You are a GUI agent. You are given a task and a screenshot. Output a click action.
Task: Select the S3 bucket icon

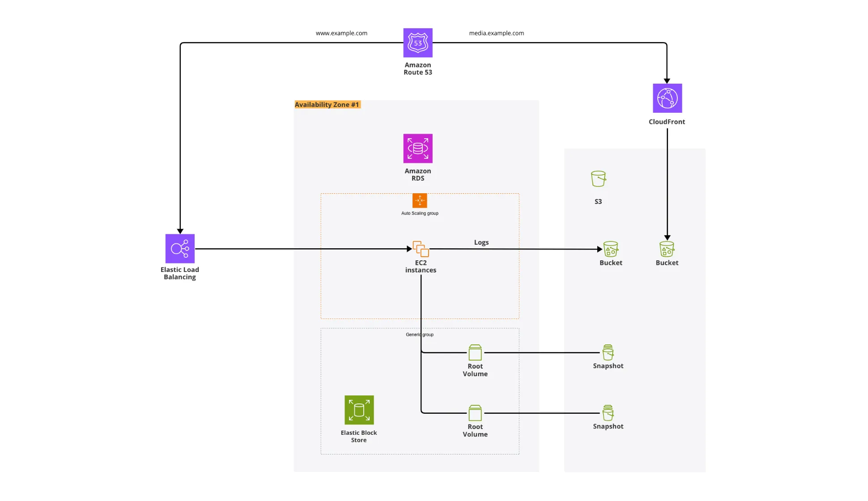[x=598, y=179]
